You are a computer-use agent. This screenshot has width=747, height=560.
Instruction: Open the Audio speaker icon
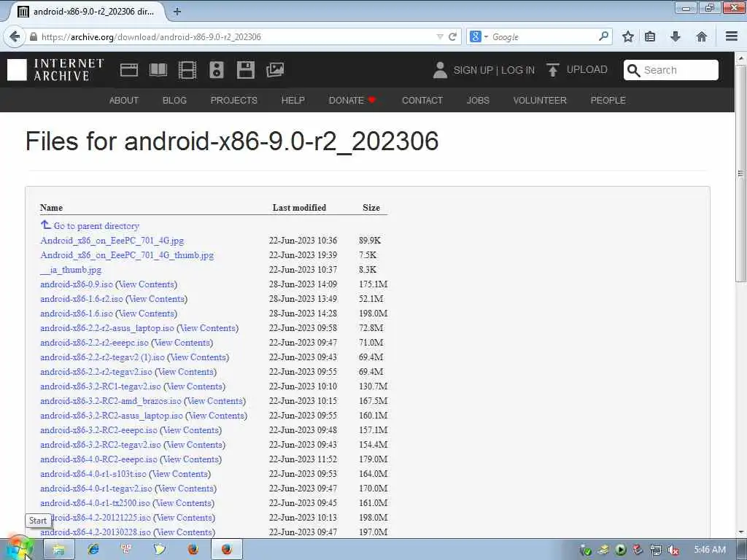click(x=216, y=70)
